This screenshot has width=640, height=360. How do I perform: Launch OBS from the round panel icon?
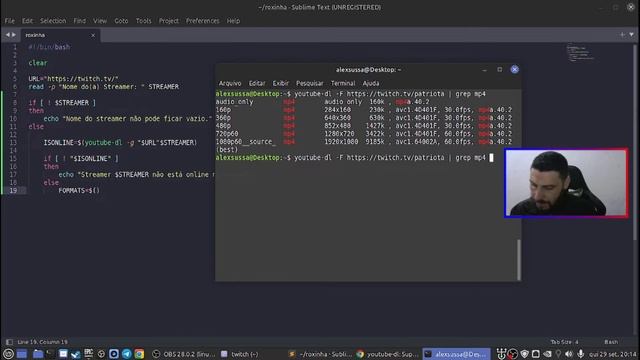[101, 354]
